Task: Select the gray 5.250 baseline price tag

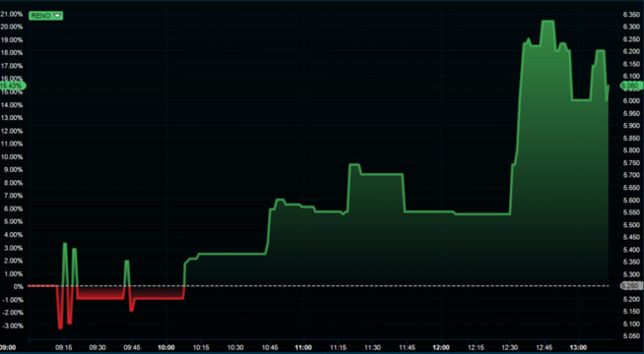Action: pos(631,286)
